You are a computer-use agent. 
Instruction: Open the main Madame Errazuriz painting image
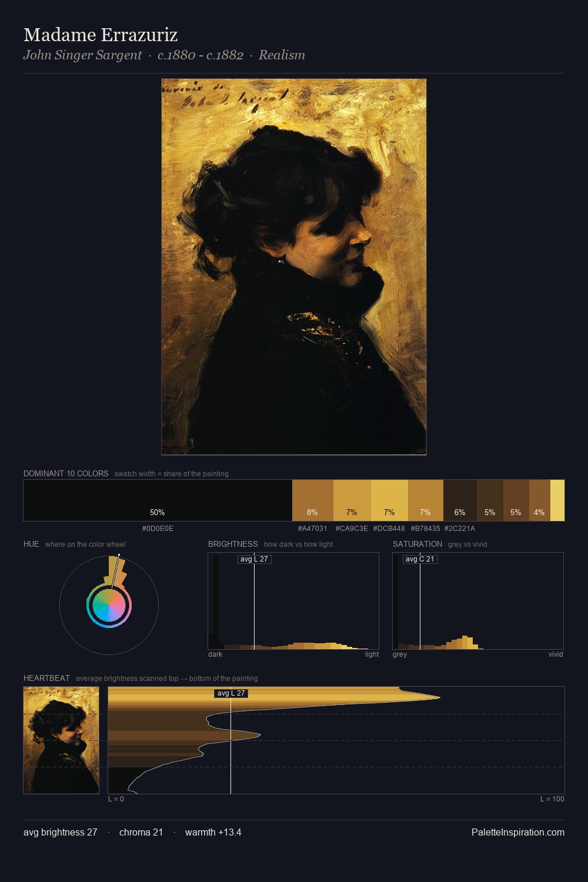(294, 267)
